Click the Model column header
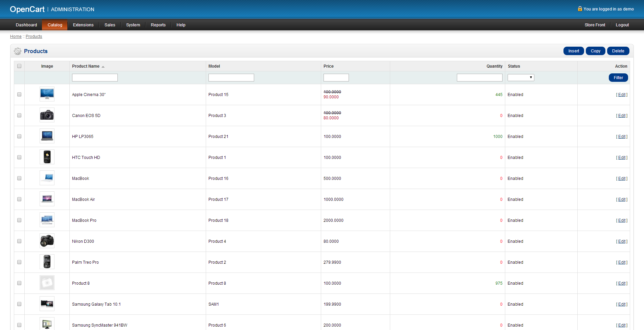Image resolution: width=644 pixels, height=330 pixels. click(214, 66)
